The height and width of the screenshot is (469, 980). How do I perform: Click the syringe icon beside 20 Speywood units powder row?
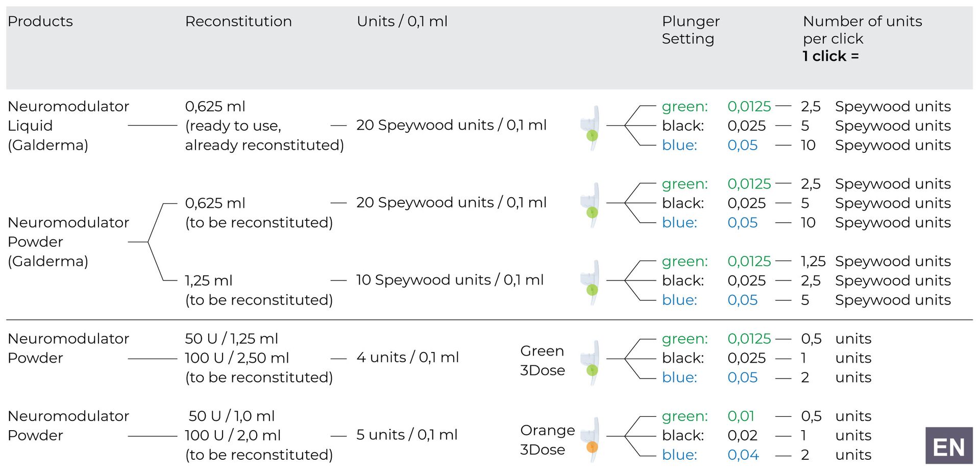pyautogui.click(x=591, y=205)
